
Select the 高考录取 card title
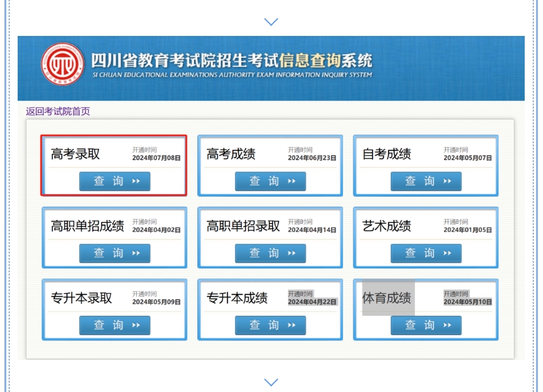[x=75, y=154]
